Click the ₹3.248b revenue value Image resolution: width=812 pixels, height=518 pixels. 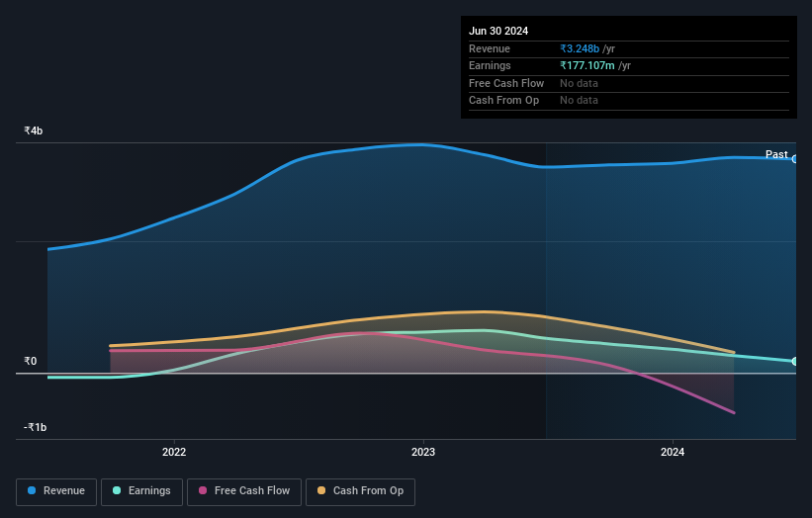(580, 48)
